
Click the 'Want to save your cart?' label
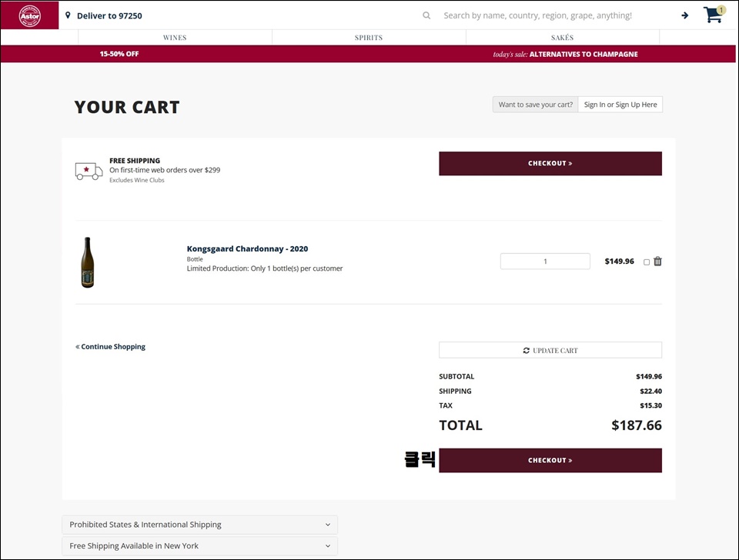(x=536, y=105)
